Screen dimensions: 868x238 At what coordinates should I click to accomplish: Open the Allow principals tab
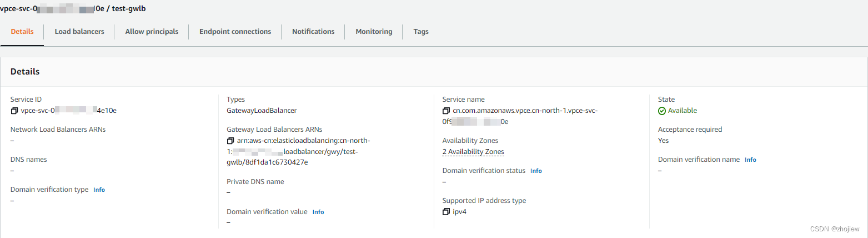click(x=152, y=32)
